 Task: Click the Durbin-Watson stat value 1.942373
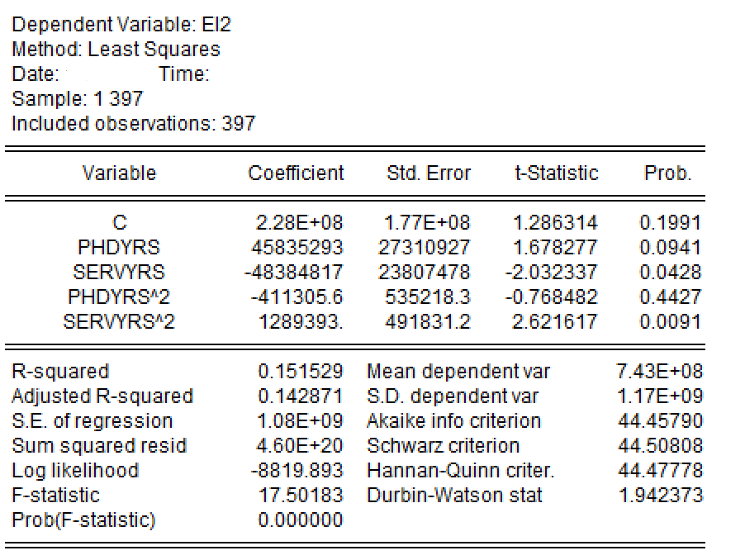(x=661, y=496)
